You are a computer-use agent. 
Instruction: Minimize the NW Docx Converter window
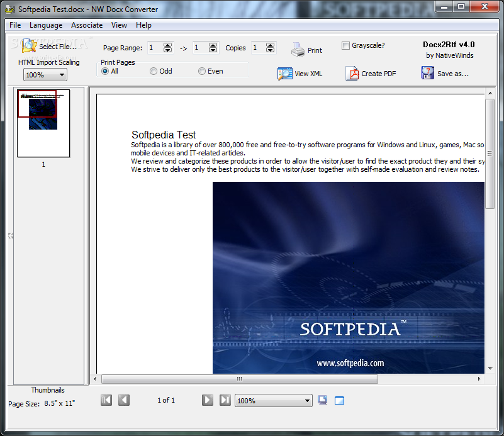(x=444, y=7)
